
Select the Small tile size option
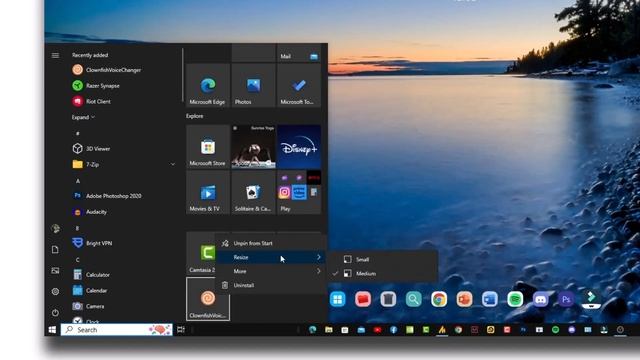tap(383, 260)
